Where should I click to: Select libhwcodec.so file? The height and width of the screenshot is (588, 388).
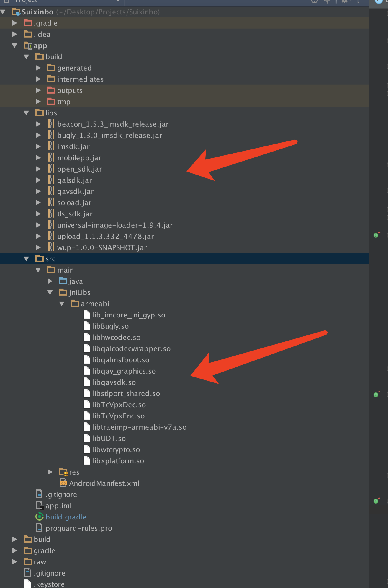117,338
